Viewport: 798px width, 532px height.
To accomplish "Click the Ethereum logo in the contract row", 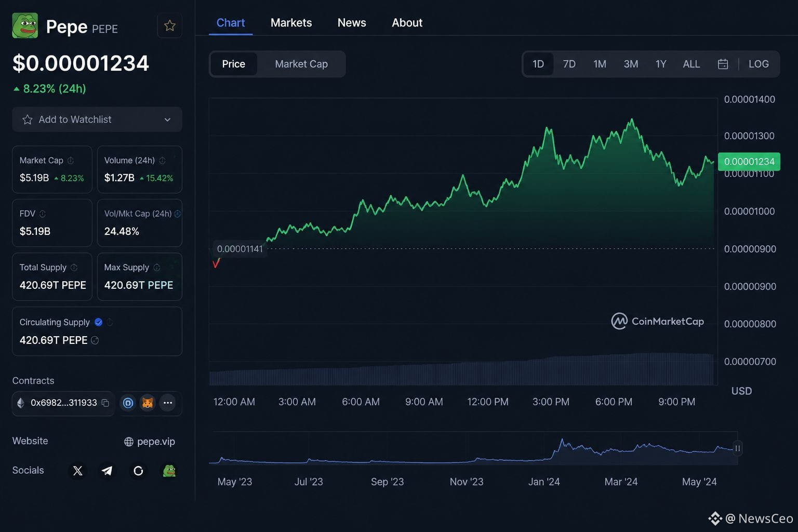I will click(21, 403).
